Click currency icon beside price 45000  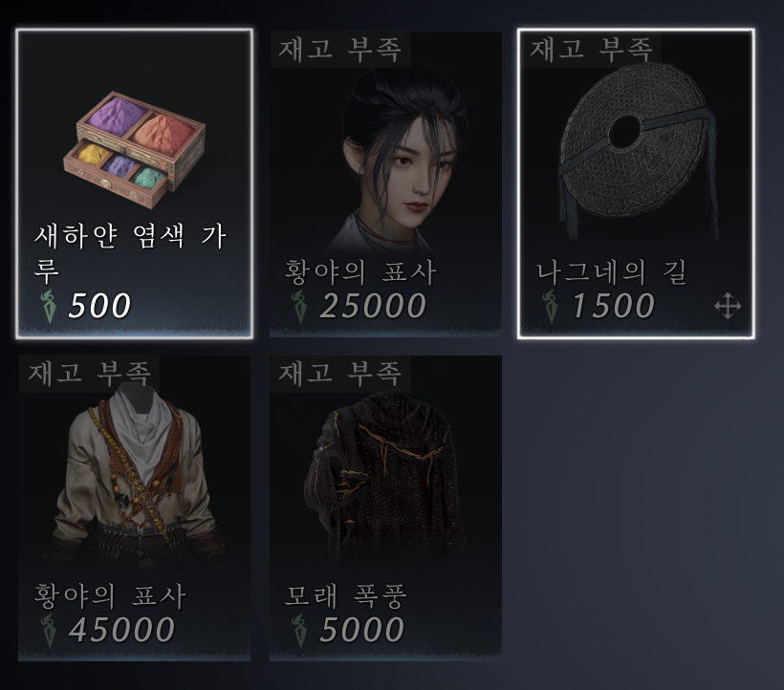[x=50, y=629]
